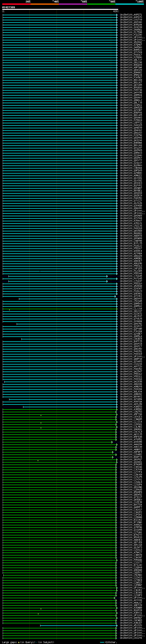The image size is (146, 644).
Task: Select hit UniRef100_C0STY9
Action: 131,20
